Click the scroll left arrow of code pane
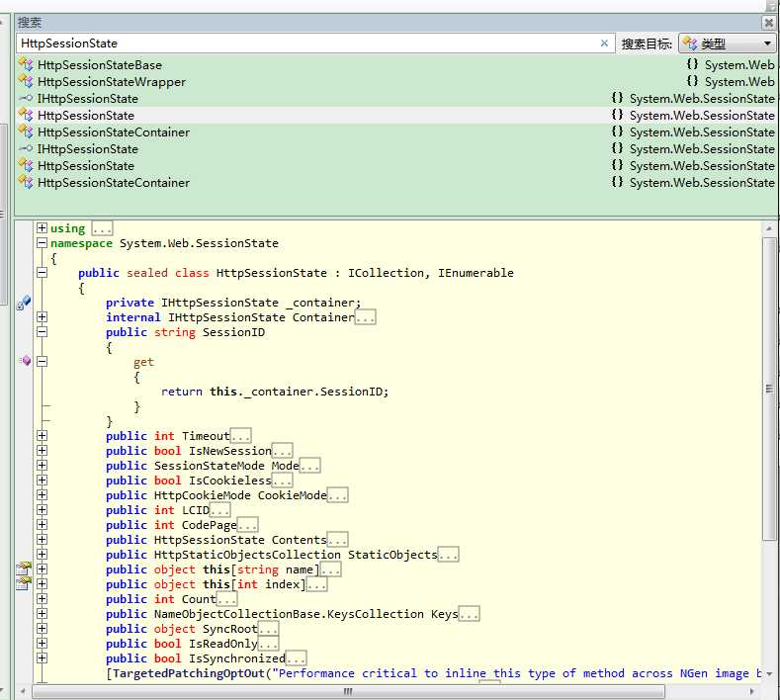The height and width of the screenshot is (700, 780). 22,691
